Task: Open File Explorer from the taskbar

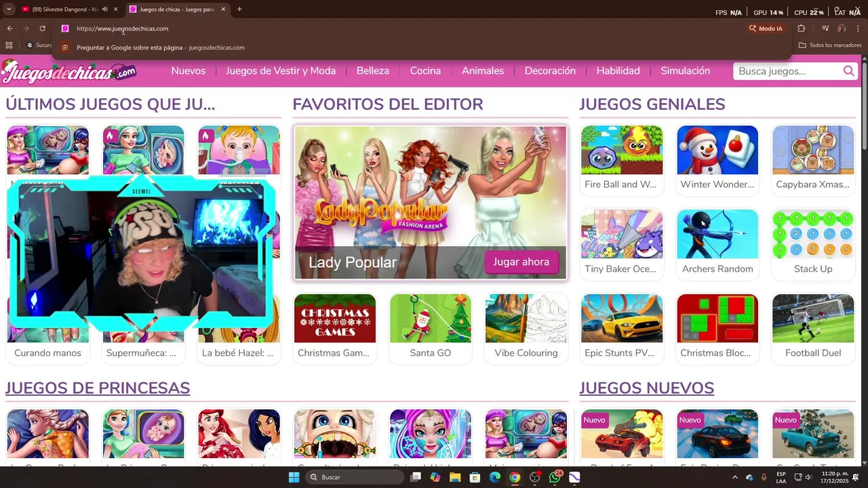Action: pyautogui.click(x=455, y=477)
